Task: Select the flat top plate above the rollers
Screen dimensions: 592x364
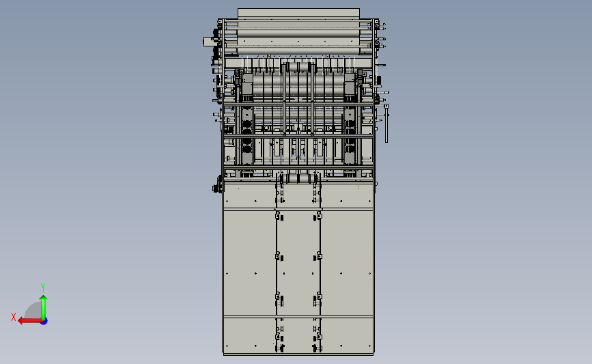Action: coord(298,13)
